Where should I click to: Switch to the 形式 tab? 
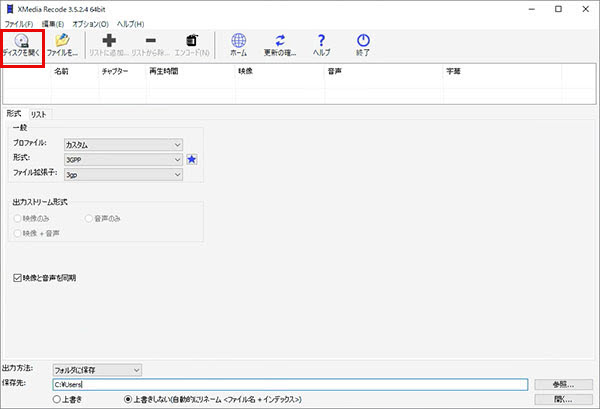point(14,114)
